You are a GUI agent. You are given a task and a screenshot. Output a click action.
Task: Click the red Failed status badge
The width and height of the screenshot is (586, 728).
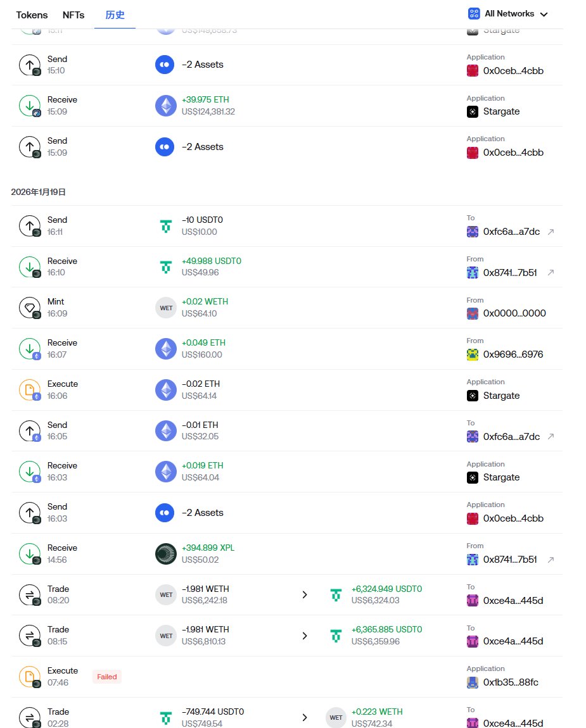[x=106, y=677]
